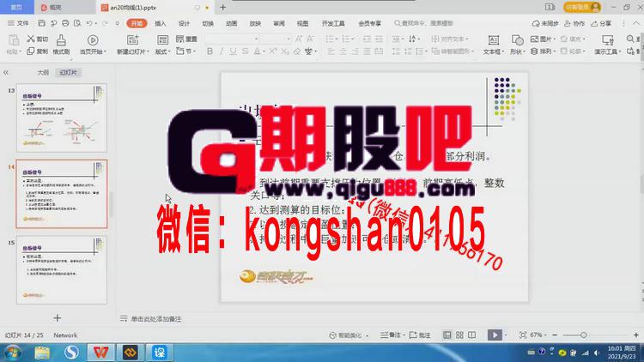
Task: Switch to the Animation (动画) tab
Action: 232,23
